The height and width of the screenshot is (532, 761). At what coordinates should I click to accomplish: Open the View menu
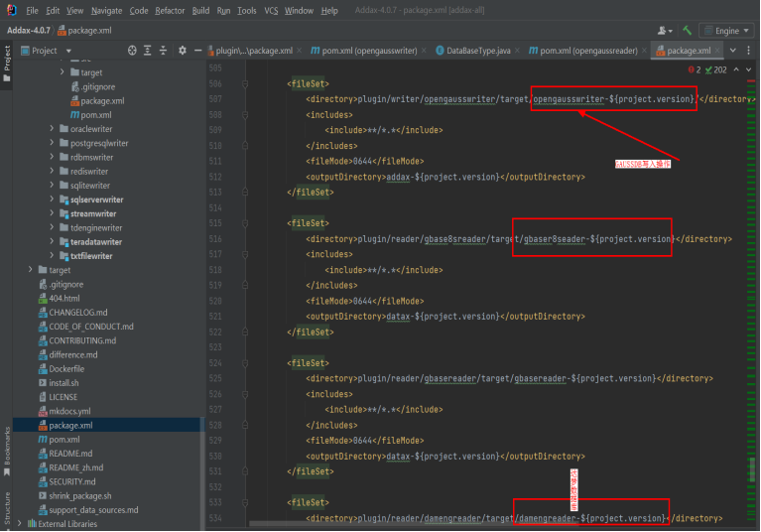click(74, 10)
